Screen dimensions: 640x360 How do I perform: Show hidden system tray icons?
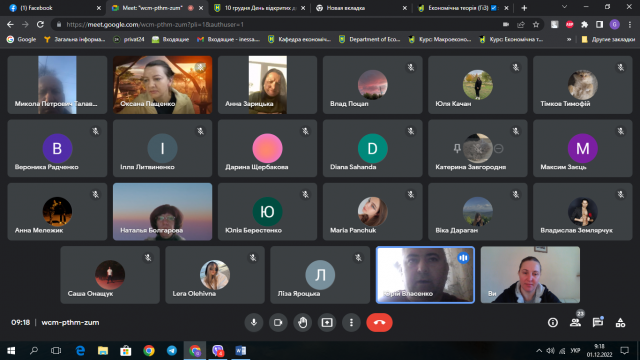(539, 351)
